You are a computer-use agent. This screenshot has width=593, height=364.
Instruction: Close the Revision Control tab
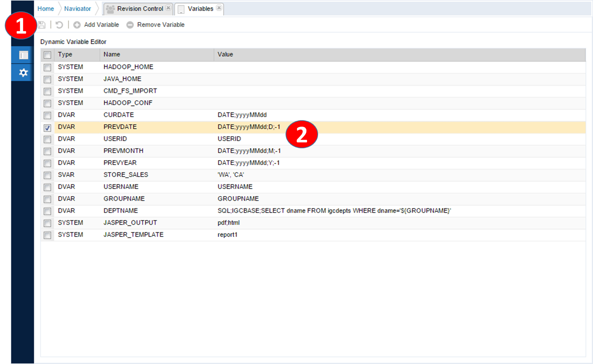tap(168, 8)
